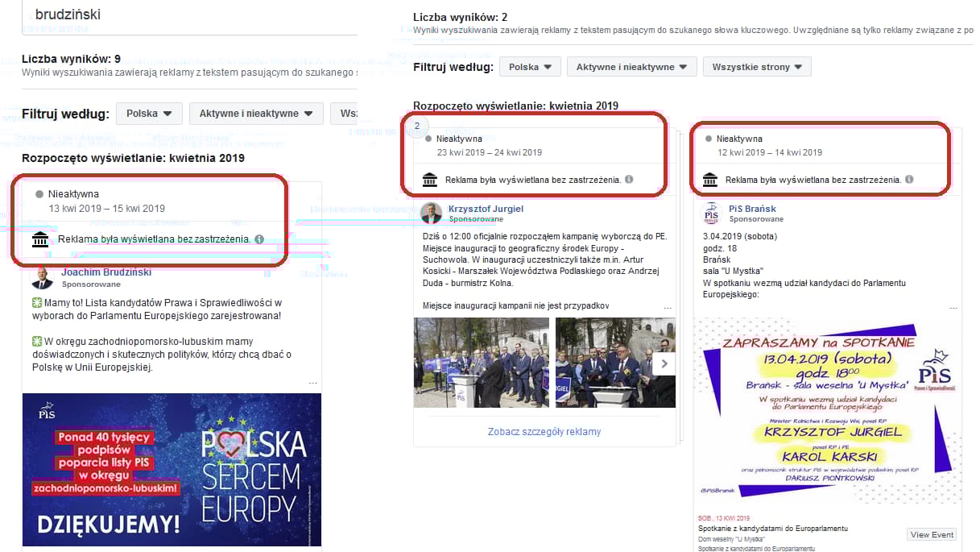Open the left Polska country filter
This screenshot has height=552, width=980.
(149, 114)
